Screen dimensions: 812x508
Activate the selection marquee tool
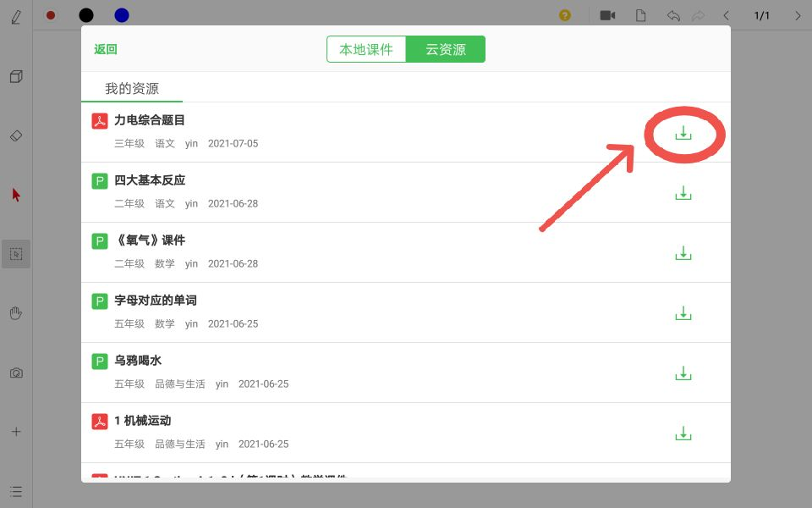(16, 254)
